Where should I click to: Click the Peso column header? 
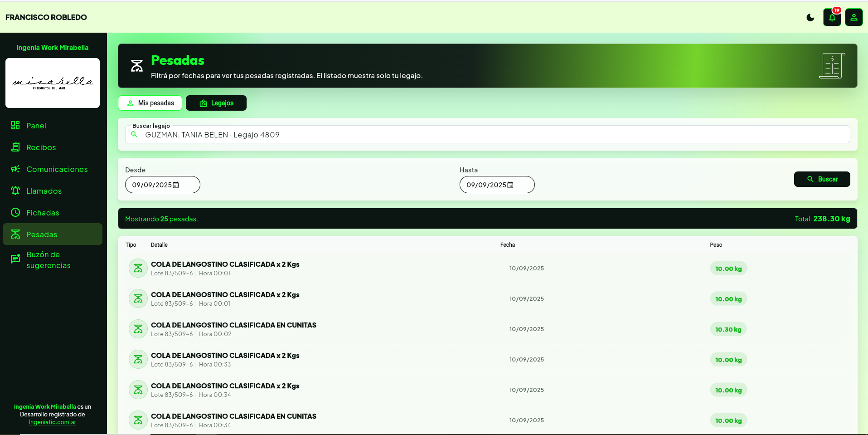tap(716, 245)
